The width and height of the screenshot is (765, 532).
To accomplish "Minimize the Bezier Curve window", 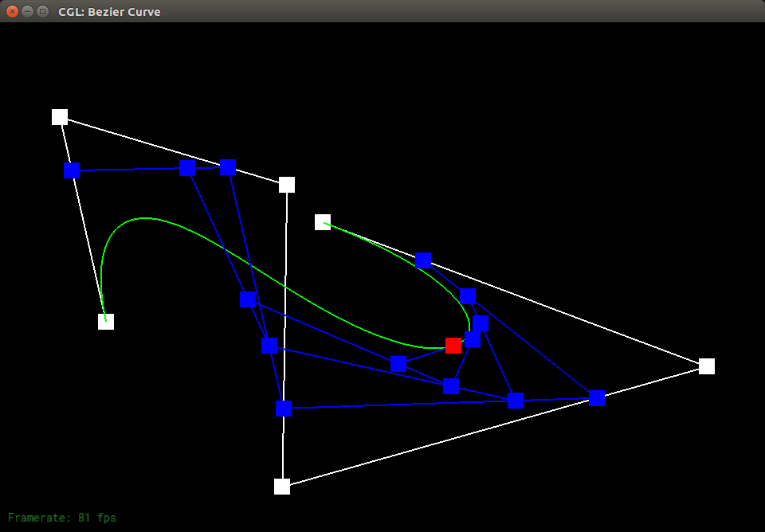I will pos(27,11).
